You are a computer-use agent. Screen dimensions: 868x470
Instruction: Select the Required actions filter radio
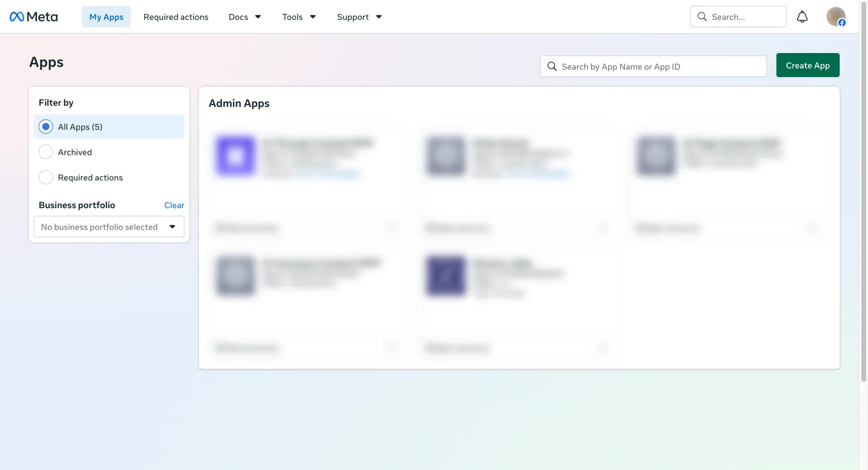pyautogui.click(x=46, y=178)
